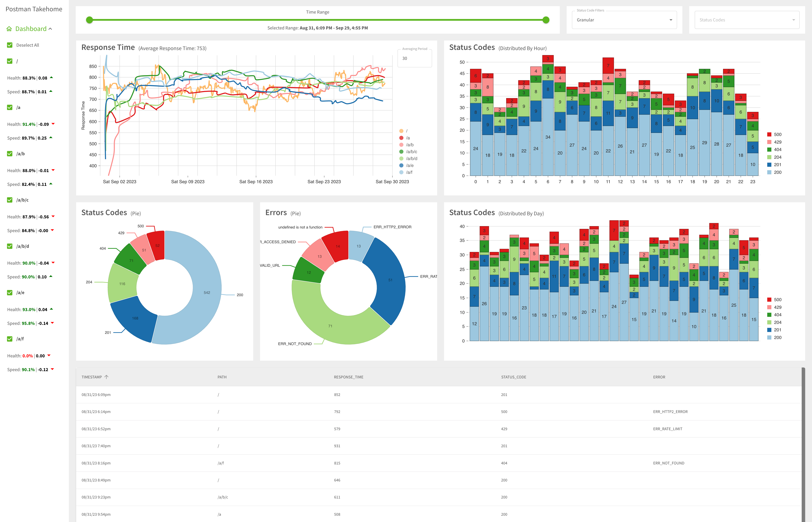
Task: Click the left handle of Time Range slider
Action: (89, 20)
